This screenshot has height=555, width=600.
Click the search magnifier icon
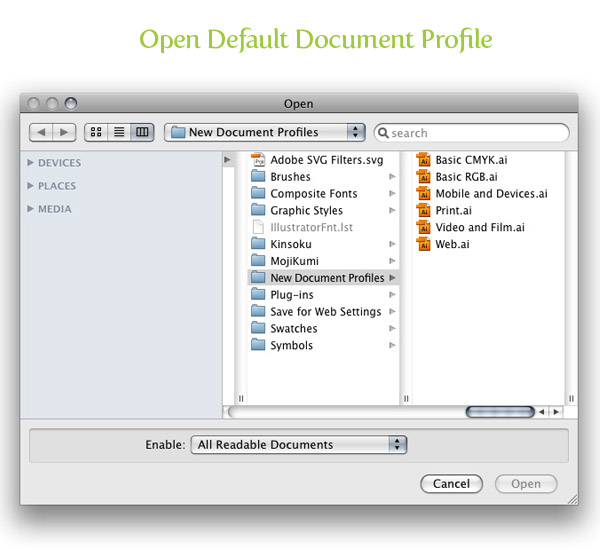tap(383, 133)
